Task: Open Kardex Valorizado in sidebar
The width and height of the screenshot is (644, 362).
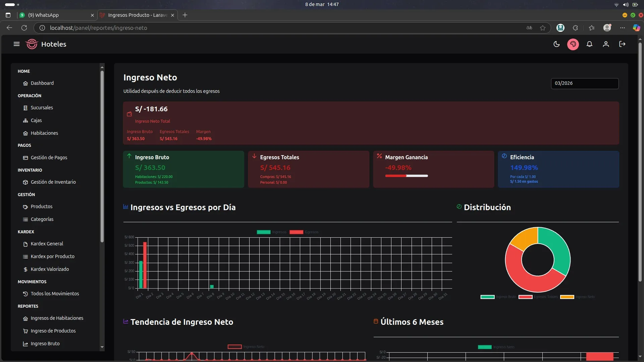Action: [x=50, y=269]
